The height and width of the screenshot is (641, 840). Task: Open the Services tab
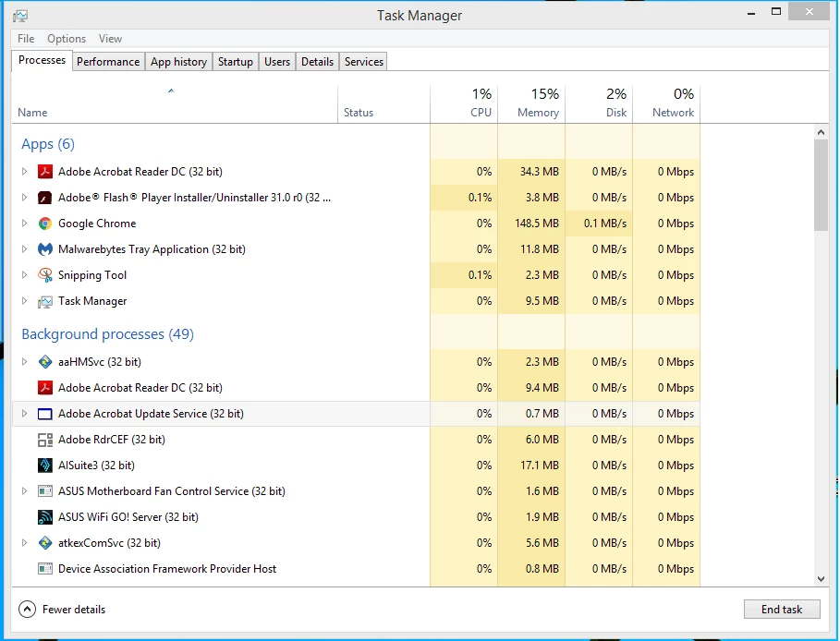(364, 62)
